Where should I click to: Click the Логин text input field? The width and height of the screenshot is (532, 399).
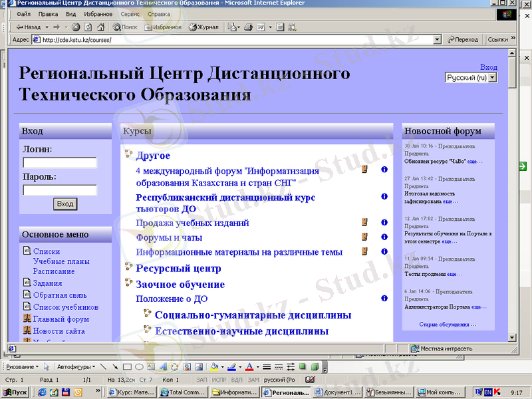[60, 162]
